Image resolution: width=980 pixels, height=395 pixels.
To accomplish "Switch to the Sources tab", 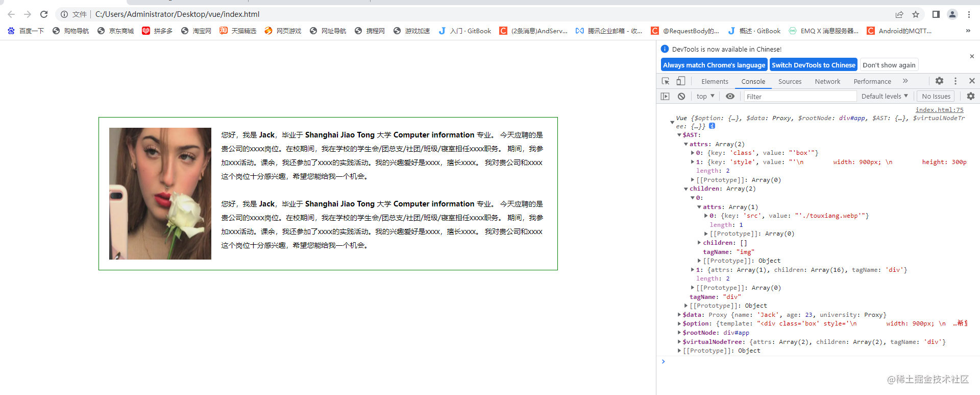I will pyautogui.click(x=790, y=81).
